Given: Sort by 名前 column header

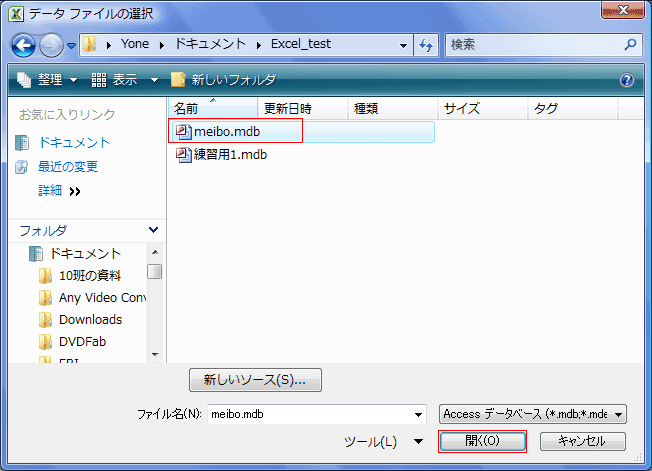Looking at the screenshot, I should coord(212,109).
